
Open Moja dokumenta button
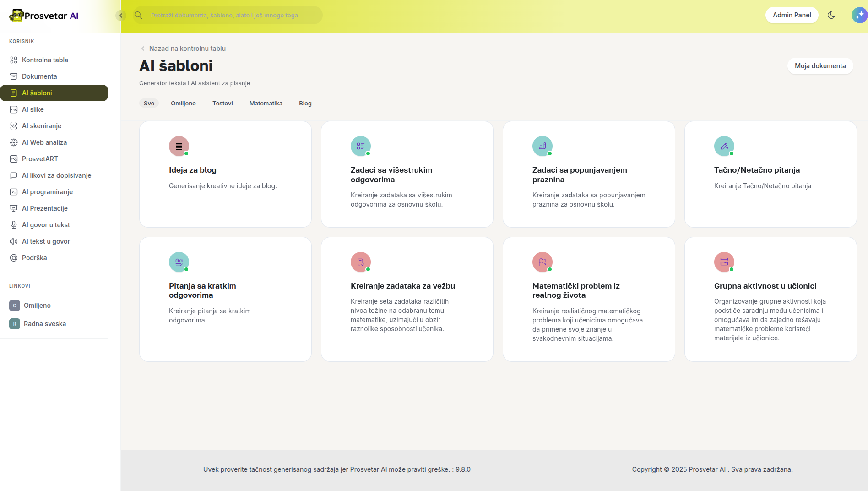tap(819, 66)
